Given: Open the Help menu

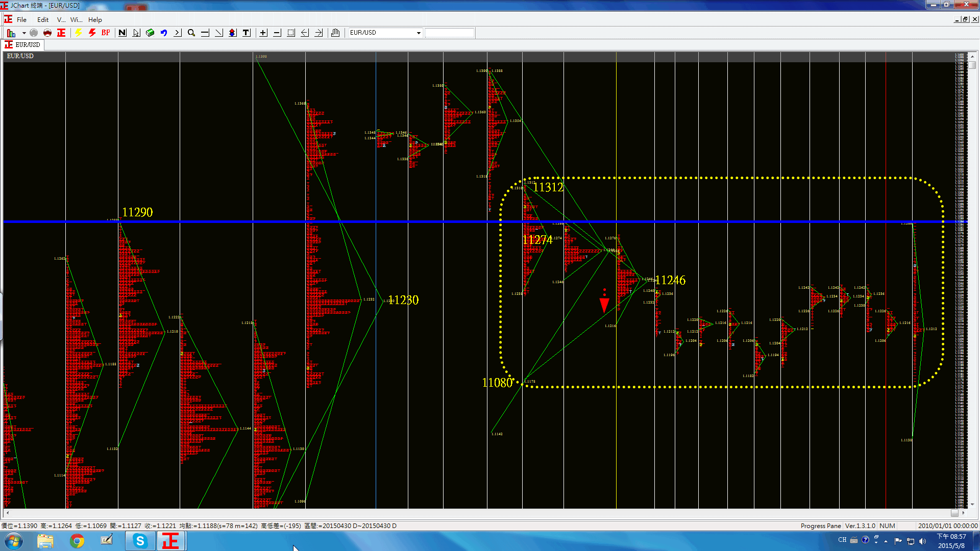Looking at the screenshot, I should 95,19.
